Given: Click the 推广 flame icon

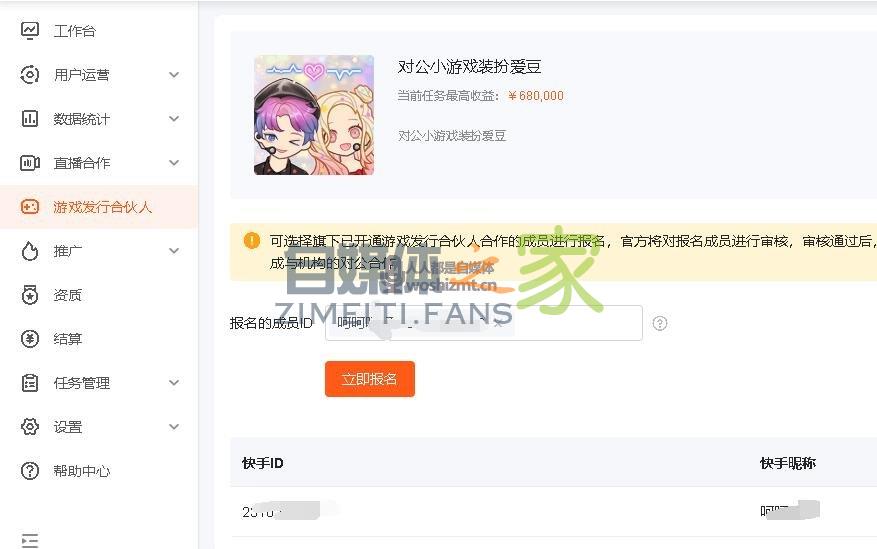Looking at the screenshot, I should 30,251.
